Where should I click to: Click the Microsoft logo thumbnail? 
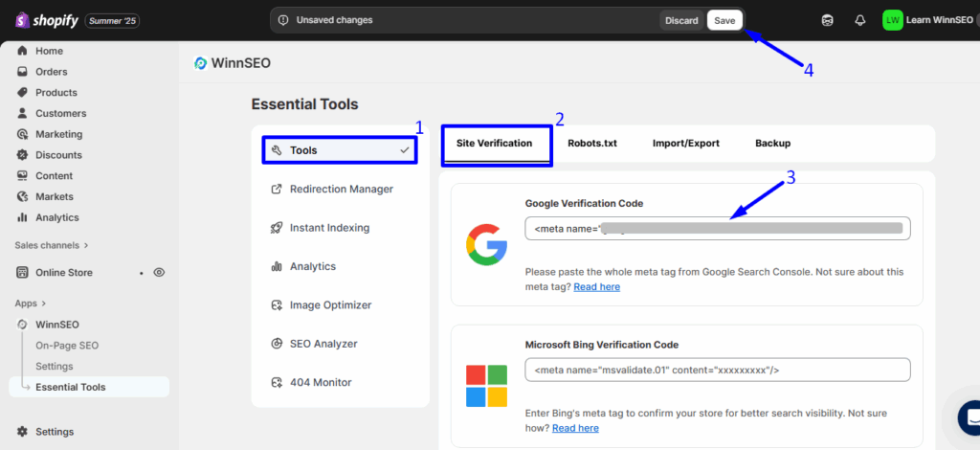tap(486, 386)
